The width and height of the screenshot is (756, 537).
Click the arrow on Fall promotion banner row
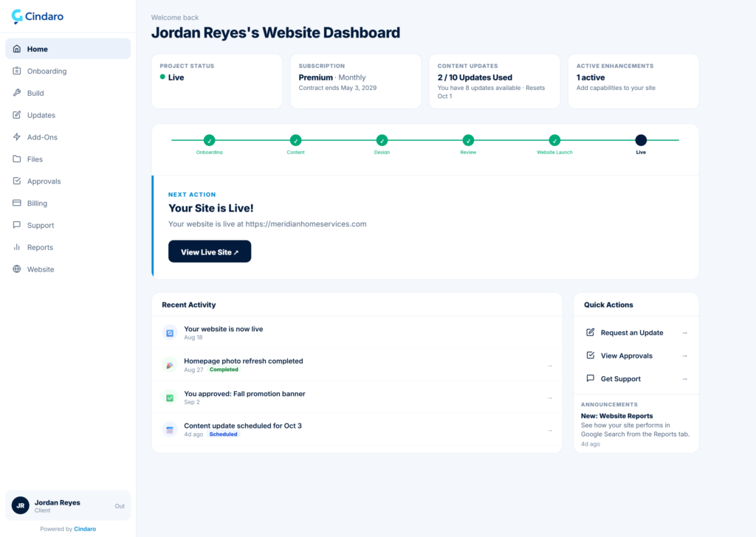point(549,398)
